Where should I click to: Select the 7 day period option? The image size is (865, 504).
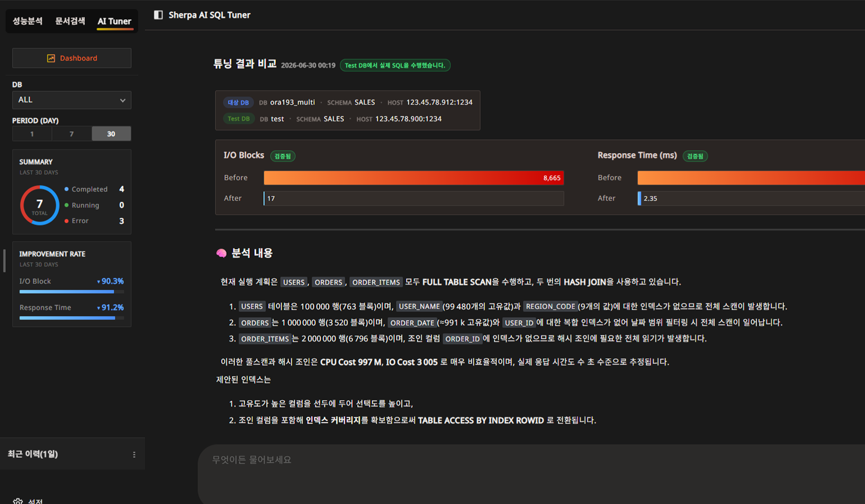[x=71, y=134]
